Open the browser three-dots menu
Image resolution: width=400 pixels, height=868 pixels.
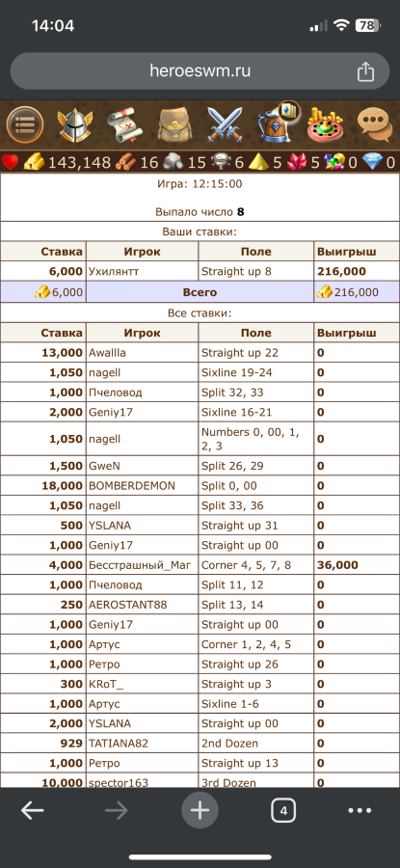[360, 811]
